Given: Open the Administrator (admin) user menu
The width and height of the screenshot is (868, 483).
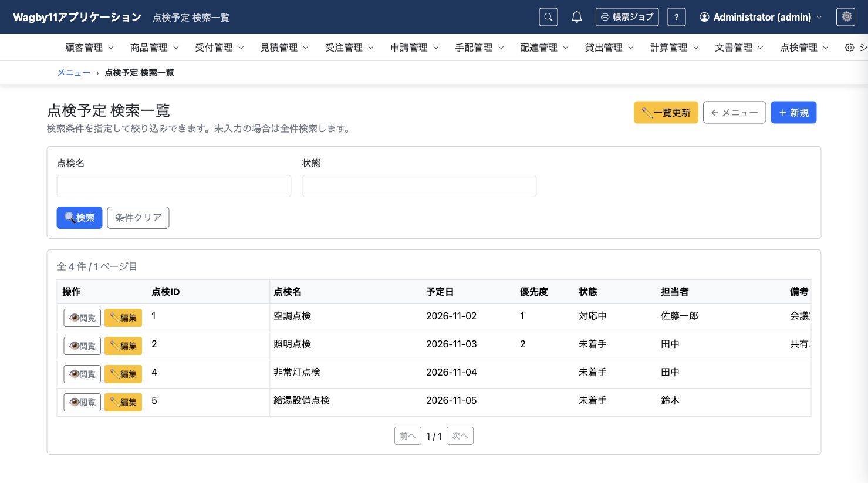Looking at the screenshot, I should coord(761,17).
